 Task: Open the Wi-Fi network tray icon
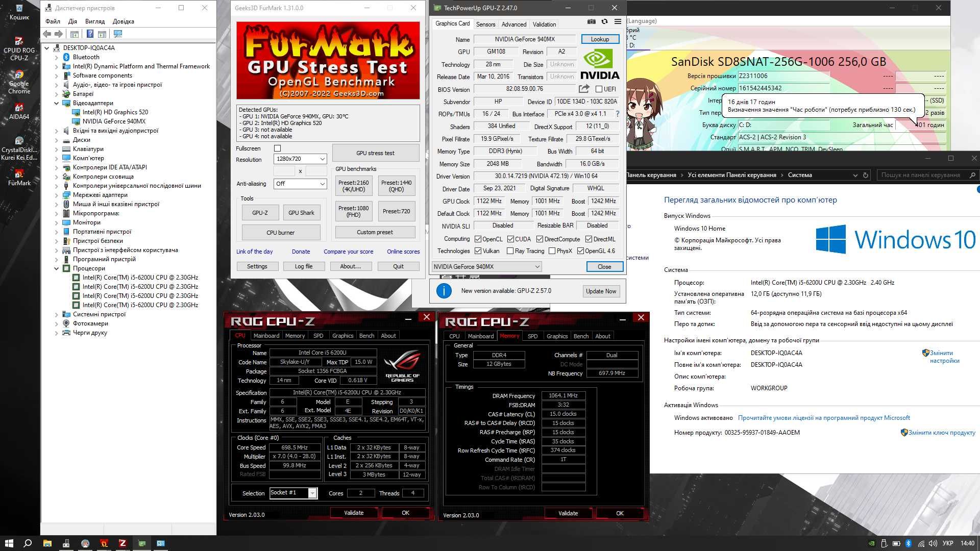(x=921, y=543)
